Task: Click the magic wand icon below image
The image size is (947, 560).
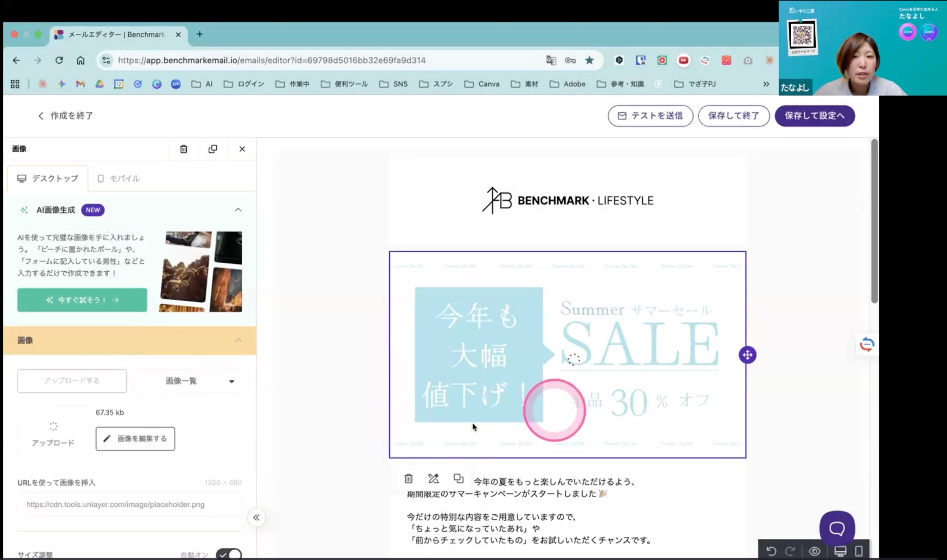Action: (x=433, y=478)
